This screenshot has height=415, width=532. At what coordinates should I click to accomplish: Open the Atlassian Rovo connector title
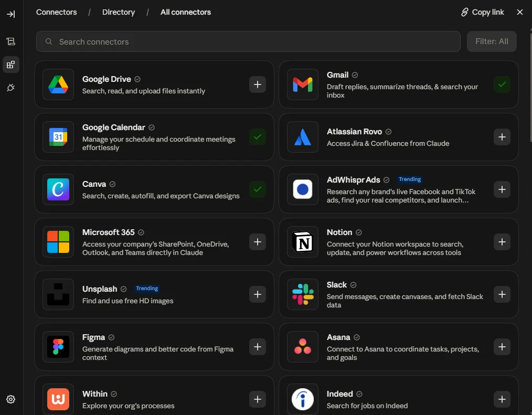pyautogui.click(x=354, y=132)
